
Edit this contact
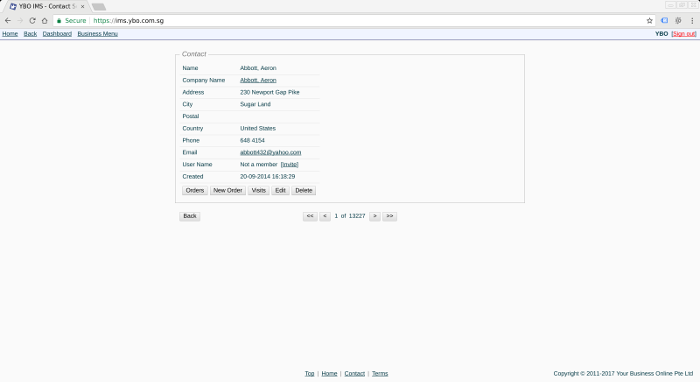pos(280,191)
